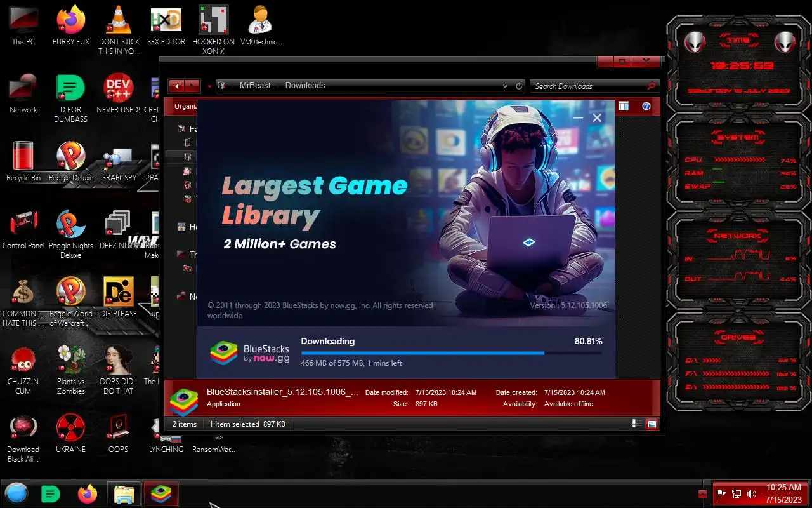
Task: Click the BlueStacks download progress bar
Action: tap(452, 352)
